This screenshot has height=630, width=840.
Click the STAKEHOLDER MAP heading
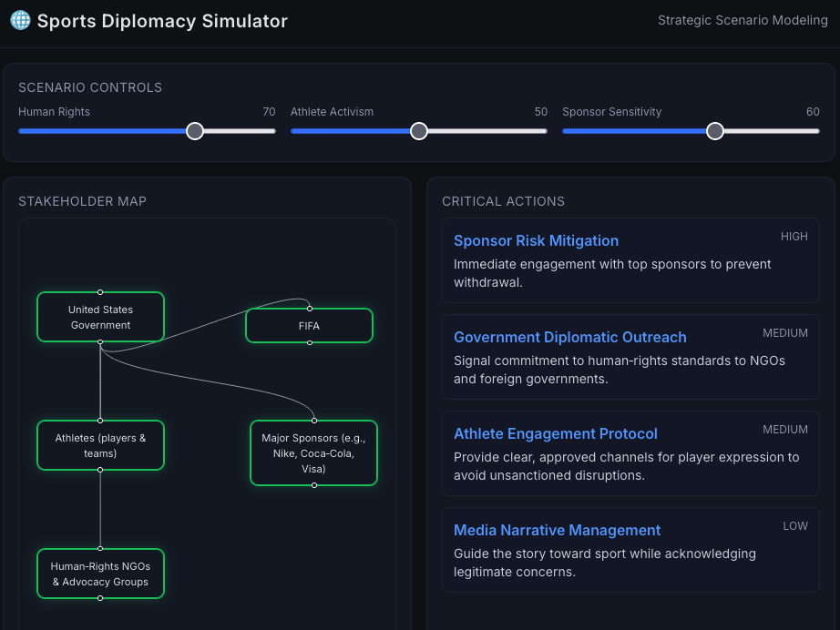83,201
